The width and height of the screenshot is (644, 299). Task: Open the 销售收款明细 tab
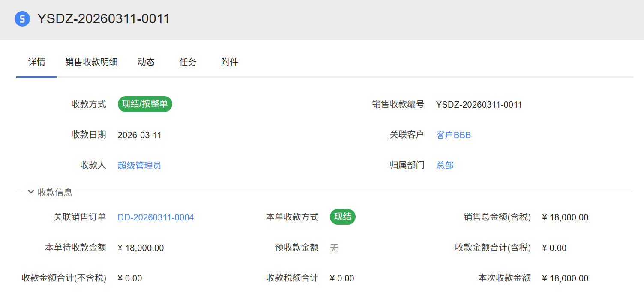tap(91, 62)
